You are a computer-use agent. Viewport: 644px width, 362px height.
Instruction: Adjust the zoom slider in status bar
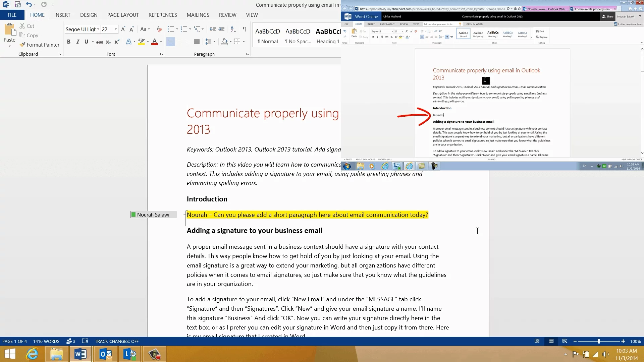click(x=599, y=341)
